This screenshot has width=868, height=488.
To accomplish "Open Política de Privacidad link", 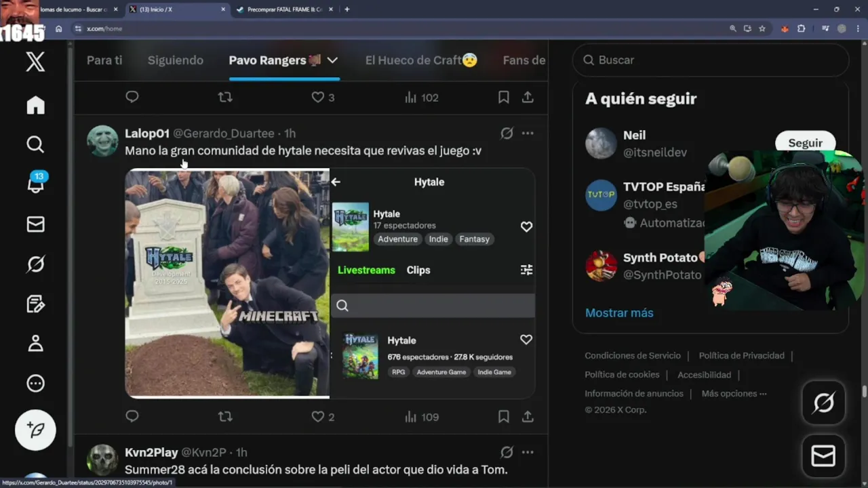I will (742, 356).
